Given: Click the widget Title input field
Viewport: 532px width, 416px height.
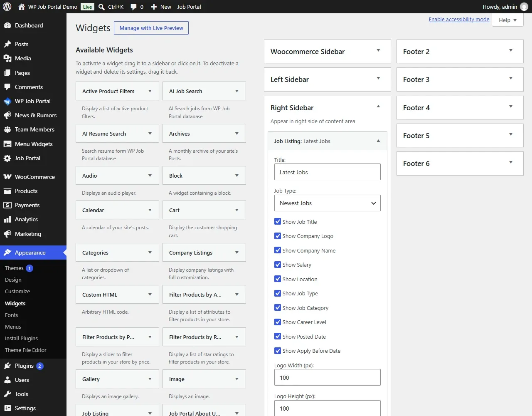Looking at the screenshot, I should coord(328,172).
